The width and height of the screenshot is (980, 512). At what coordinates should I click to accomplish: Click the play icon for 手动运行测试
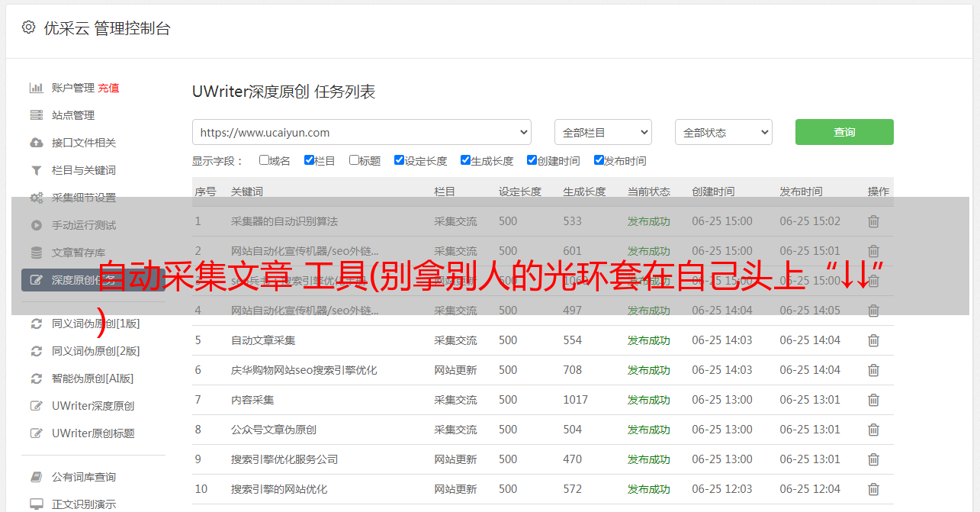[x=36, y=225]
